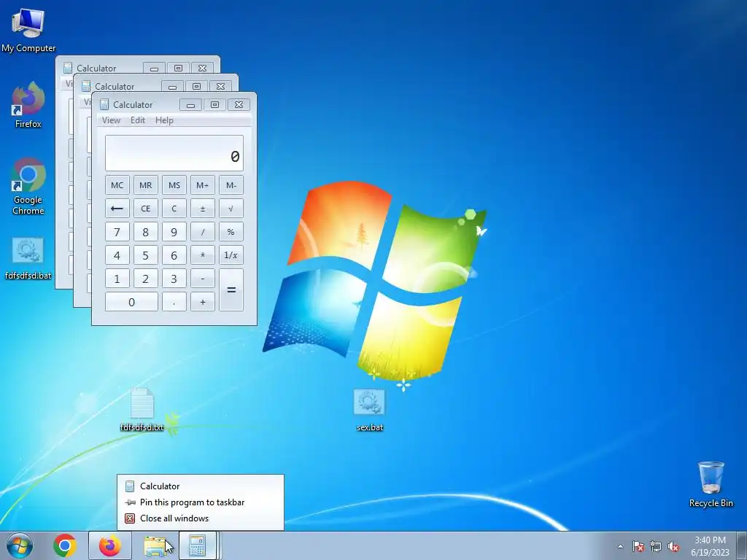
Task: Click digit 9 on the calculator
Action: 174,232
